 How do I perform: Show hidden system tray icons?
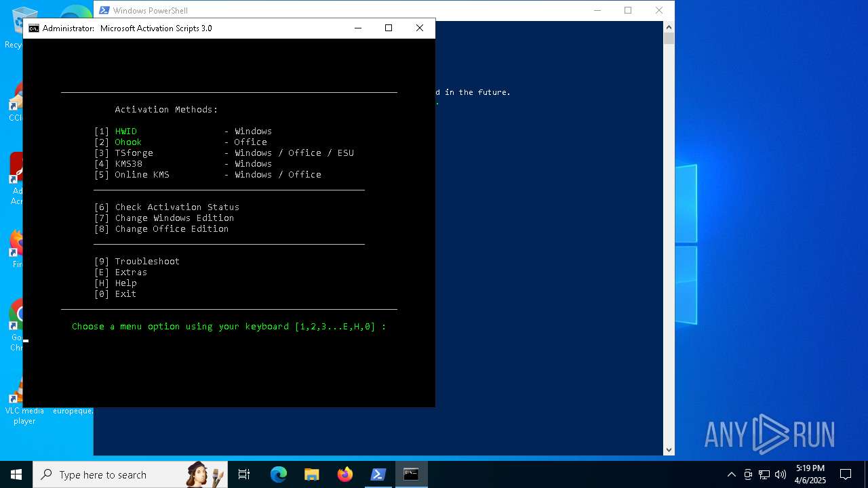tap(731, 474)
